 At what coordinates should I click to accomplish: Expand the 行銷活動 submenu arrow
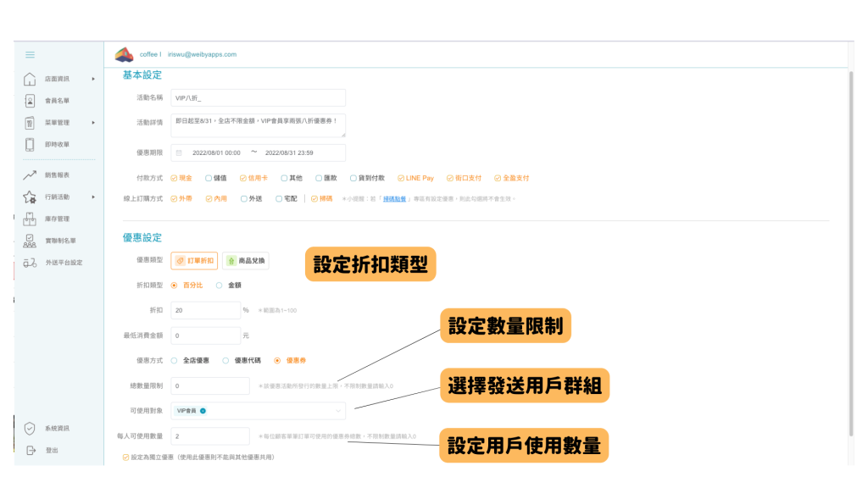coord(93,197)
